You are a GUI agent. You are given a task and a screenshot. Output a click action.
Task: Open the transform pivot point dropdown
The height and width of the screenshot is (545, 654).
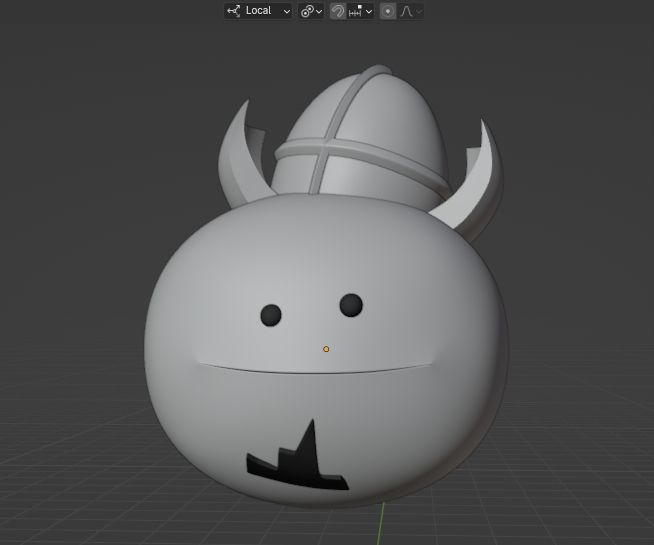(311, 11)
